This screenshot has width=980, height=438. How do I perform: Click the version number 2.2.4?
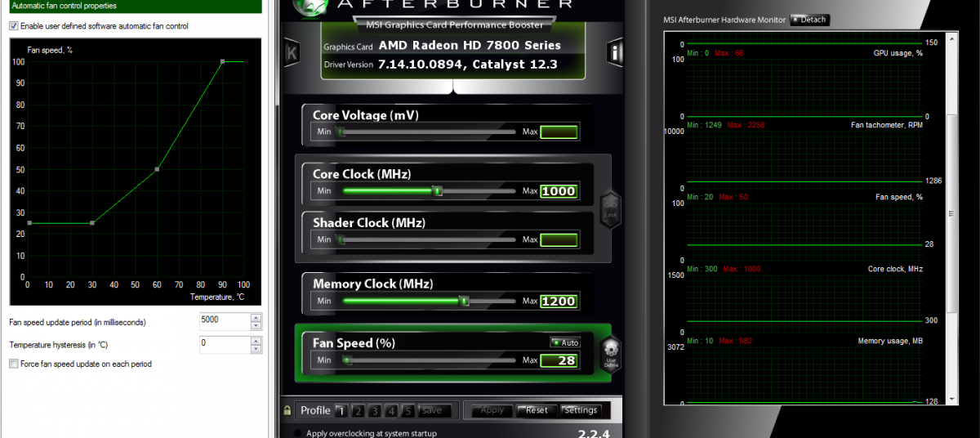[595, 433]
